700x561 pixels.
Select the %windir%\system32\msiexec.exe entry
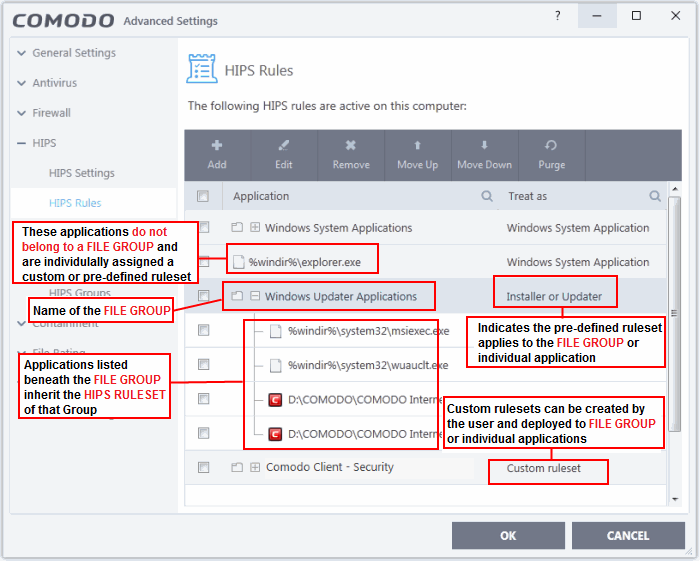(x=369, y=331)
